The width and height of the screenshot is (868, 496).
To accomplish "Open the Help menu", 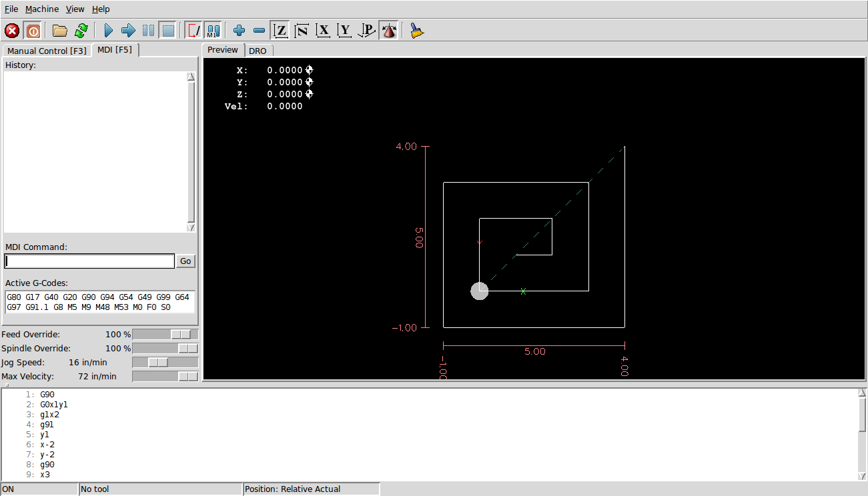I will (x=101, y=9).
